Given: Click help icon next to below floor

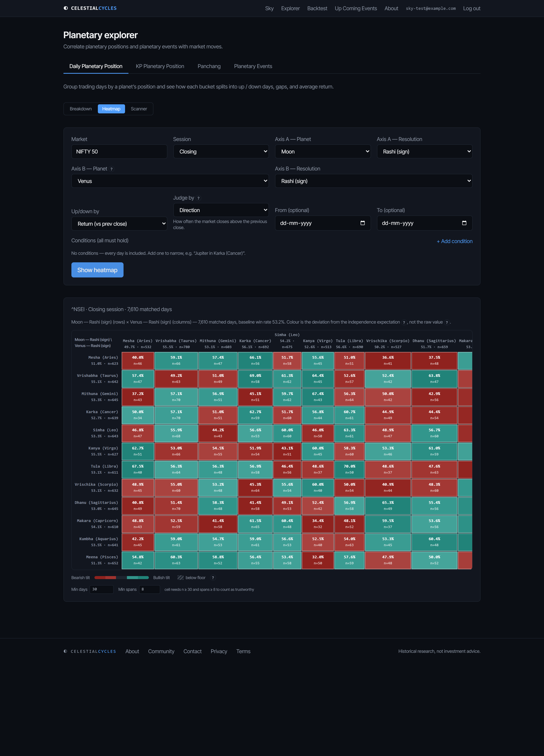Looking at the screenshot, I should tap(213, 578).
